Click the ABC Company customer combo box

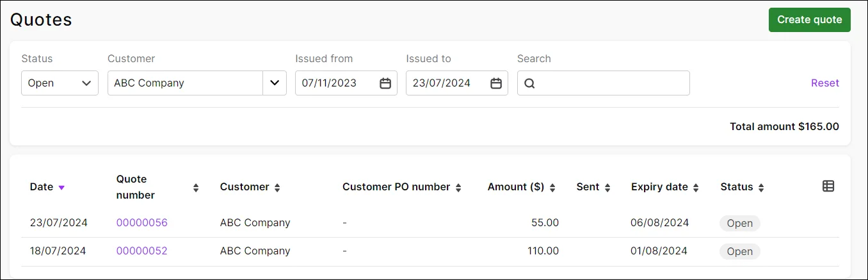(185, 83)
